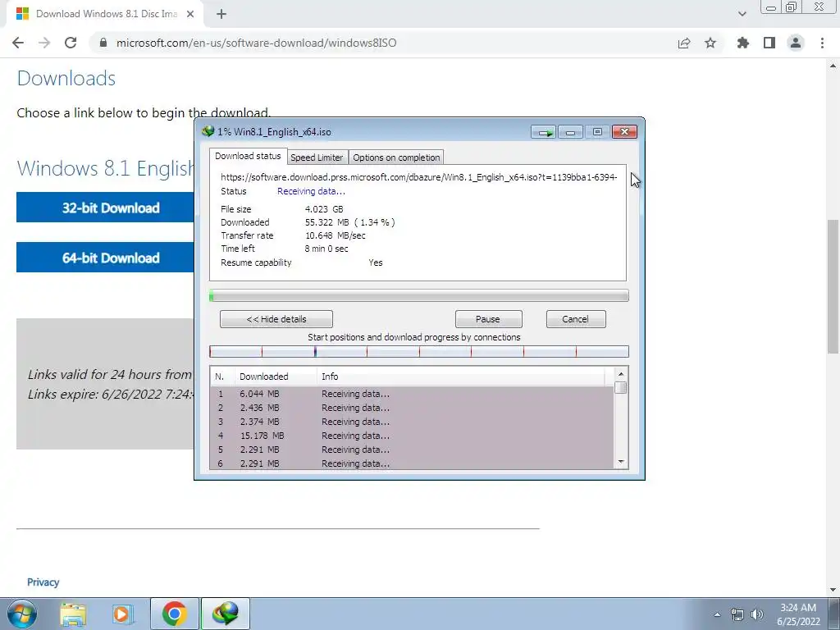Click the Downloaded column header
Image resolution: width=840 pixels, height=630 pixels.
(276, 377)
